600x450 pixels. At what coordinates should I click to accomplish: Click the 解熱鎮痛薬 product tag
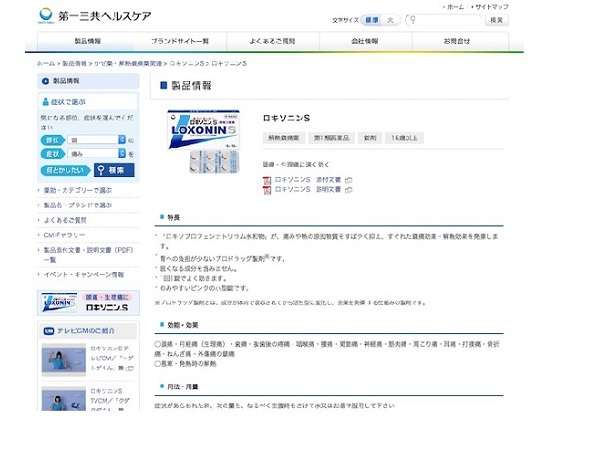pyautogui.click(x=284, y=138)
